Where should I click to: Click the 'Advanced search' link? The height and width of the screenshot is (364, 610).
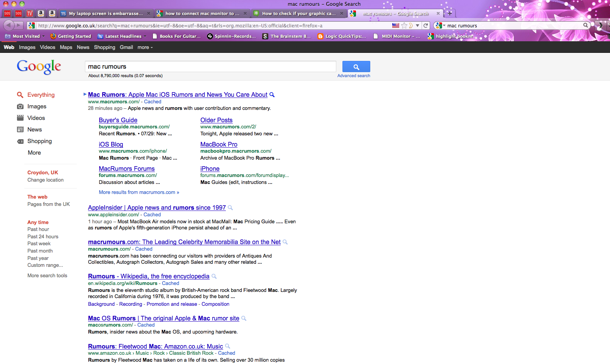[354, 76]
